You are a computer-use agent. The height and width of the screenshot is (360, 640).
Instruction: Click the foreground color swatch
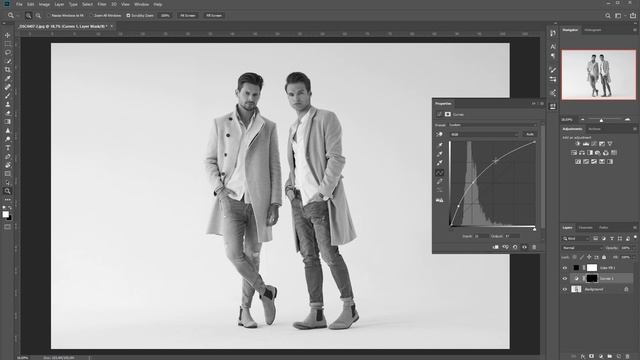pyautogui.click(x=6, y=214)
